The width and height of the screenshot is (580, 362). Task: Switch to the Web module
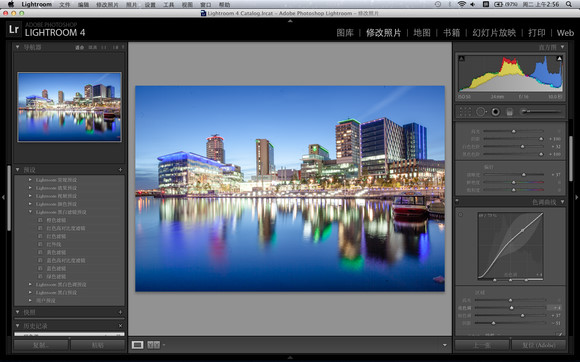(565, 33)
